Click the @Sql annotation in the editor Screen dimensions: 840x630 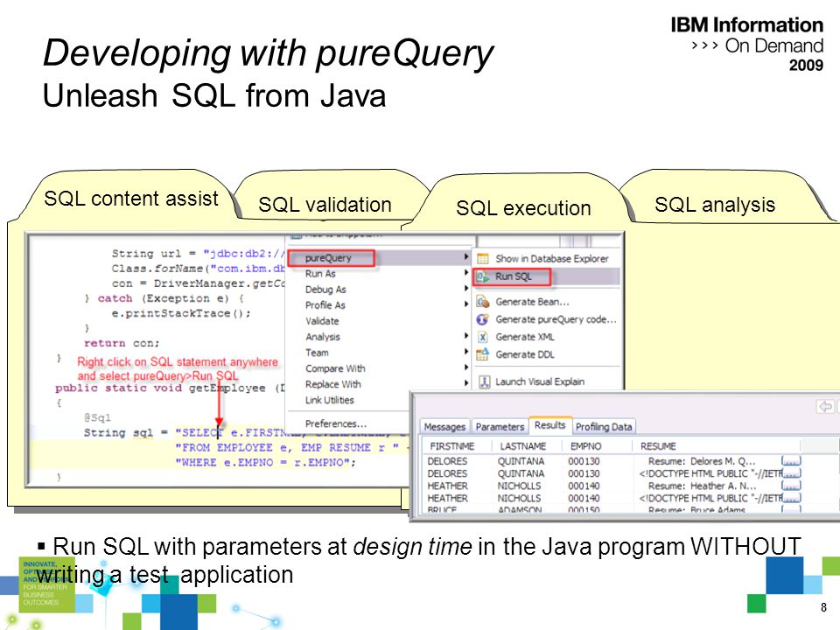coord(97,416)
